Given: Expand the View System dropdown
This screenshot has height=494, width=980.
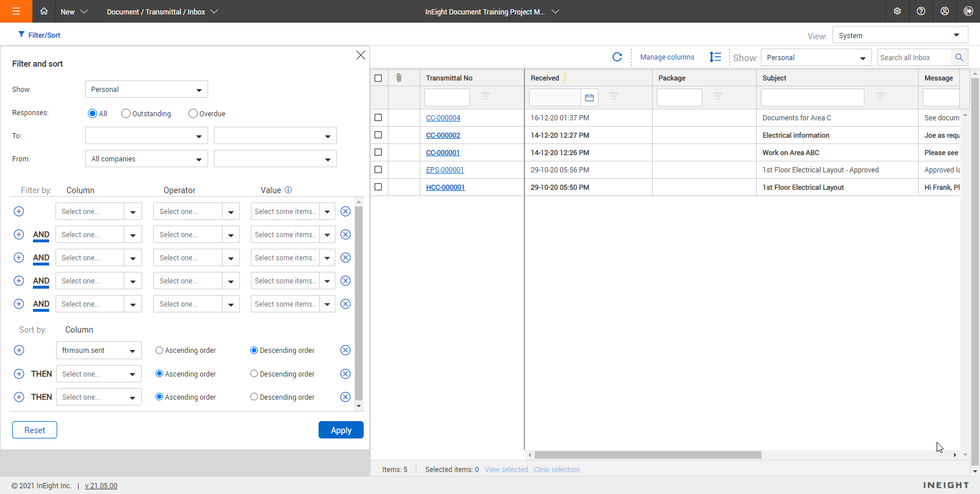Looking at the screenshot, I should point(900,35).
